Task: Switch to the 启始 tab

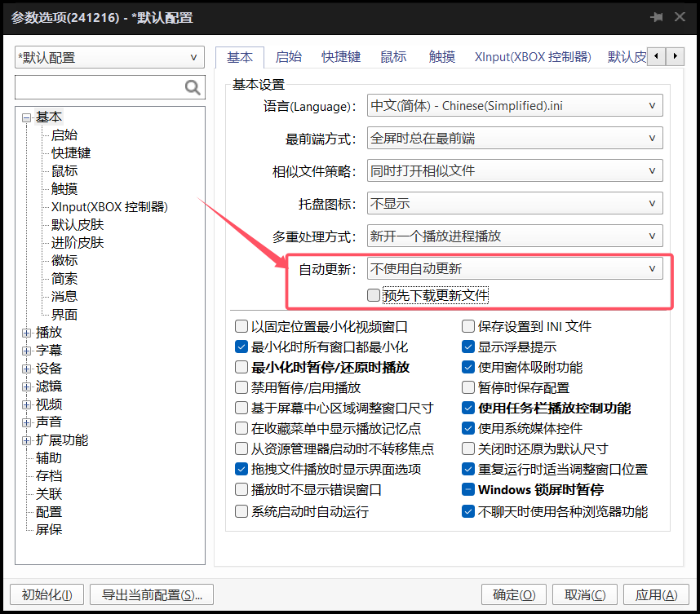Action: [x=288, y=57]
